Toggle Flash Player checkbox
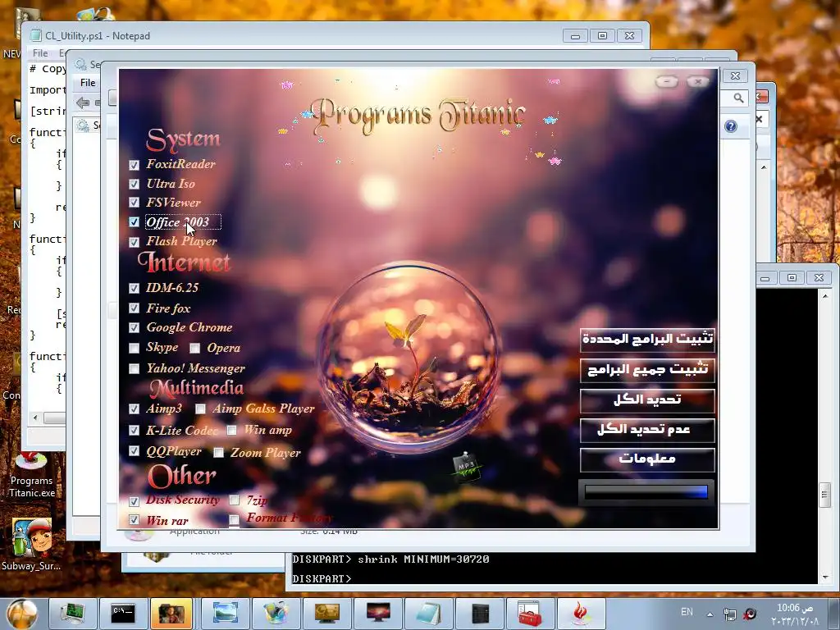Image resolution: width=840 pixels, height=630 pixels. [134, 242]
